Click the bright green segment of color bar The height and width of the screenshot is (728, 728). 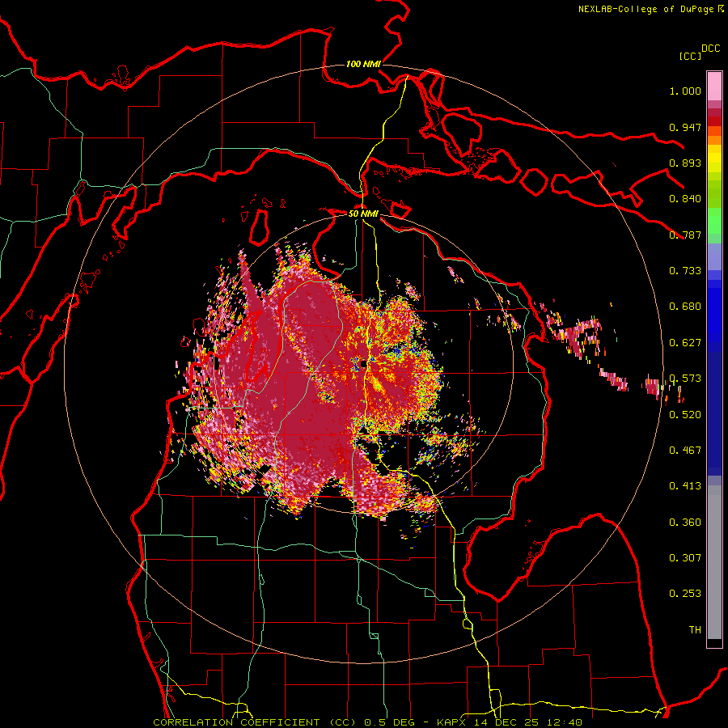(x=714, y=221)
